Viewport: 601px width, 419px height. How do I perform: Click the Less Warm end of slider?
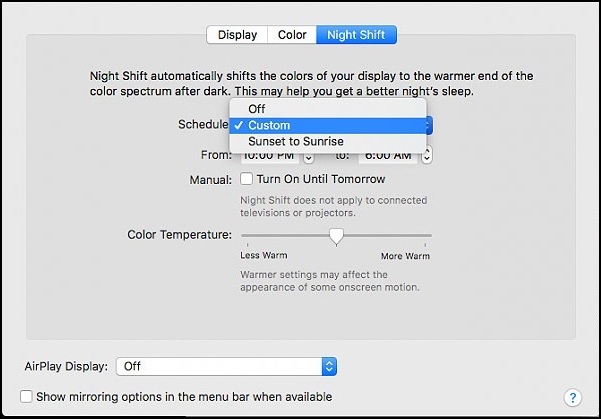click(x=243, y=236)
